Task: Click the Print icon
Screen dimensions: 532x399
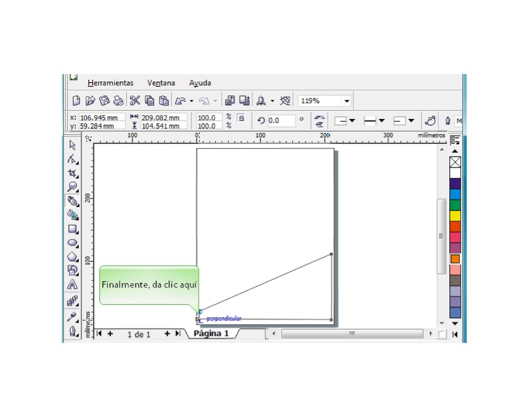Action: (118, 101)
